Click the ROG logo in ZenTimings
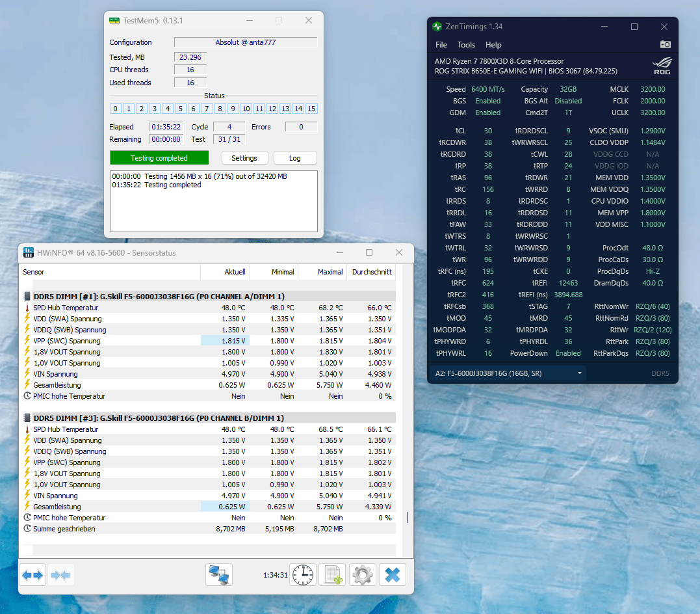Image resolution: width=700 pixels, height=614 pixels. (662, 66)
